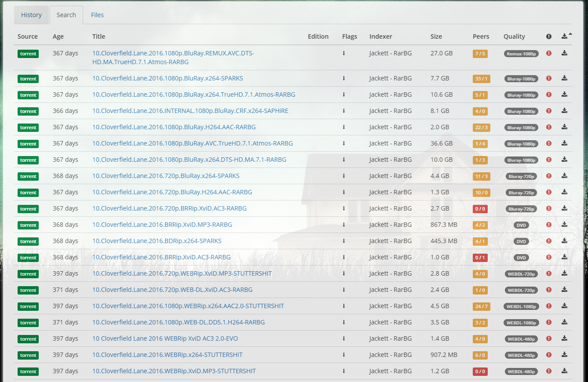
Task: Click the red rejection icon on the EVO WEBRip row
Action: coord(548,338)
